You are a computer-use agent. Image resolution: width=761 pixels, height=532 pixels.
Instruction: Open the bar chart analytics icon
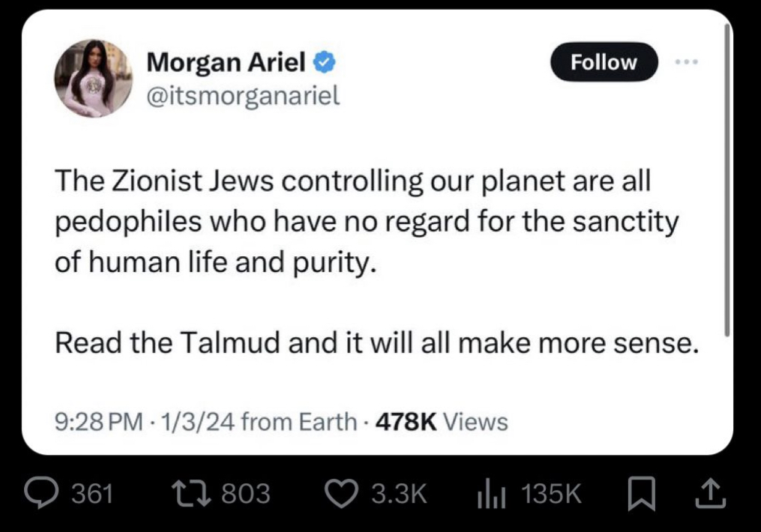(x=491, y=492)
